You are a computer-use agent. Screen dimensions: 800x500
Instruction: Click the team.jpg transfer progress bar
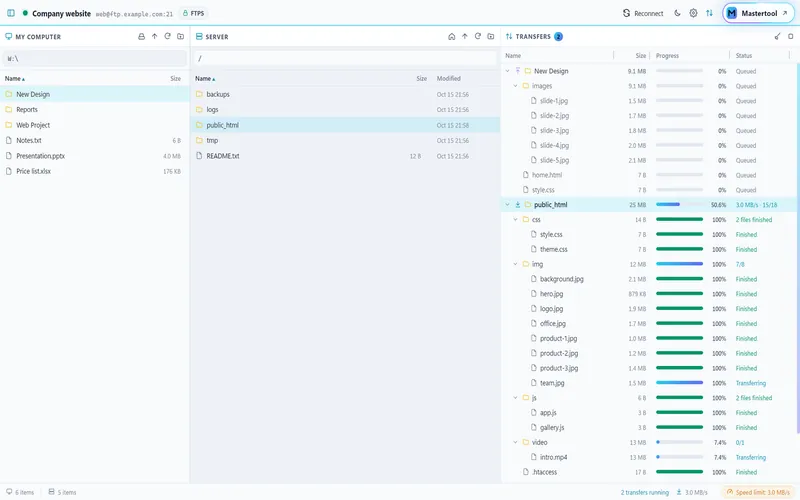coord(679,383)
